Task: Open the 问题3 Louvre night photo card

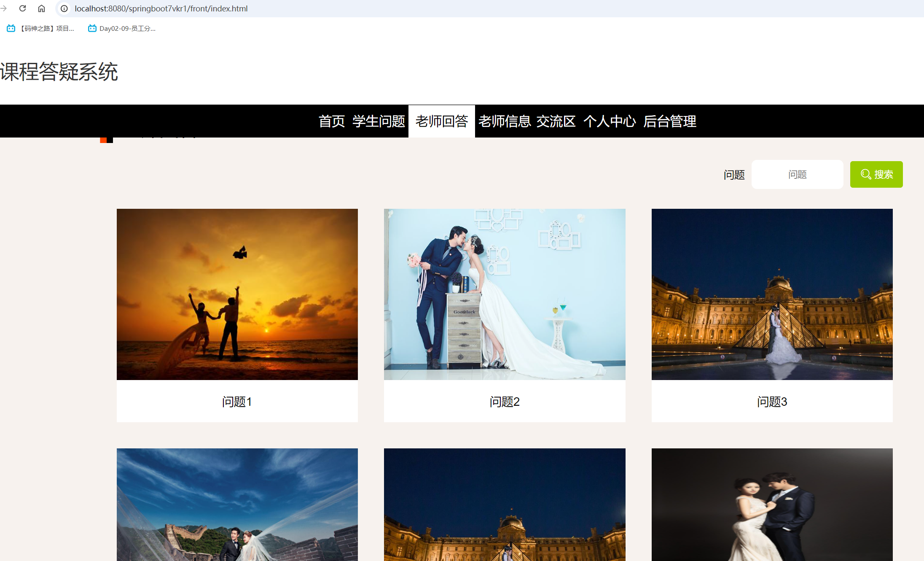Action: (x=772, y=294)
